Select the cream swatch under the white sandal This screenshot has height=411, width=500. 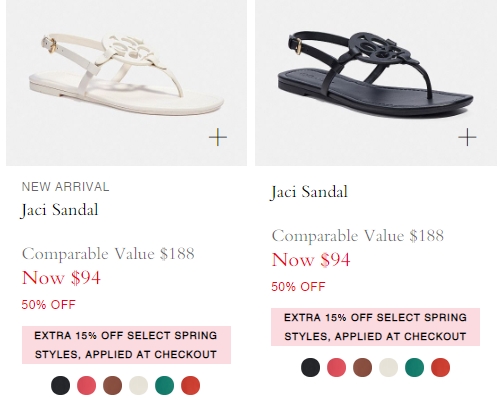[138, 385]
